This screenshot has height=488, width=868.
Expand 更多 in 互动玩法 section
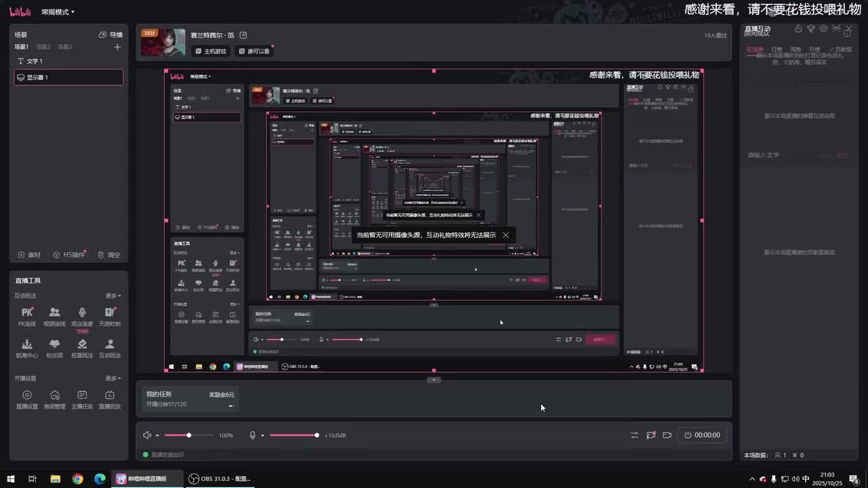(113, 296)
